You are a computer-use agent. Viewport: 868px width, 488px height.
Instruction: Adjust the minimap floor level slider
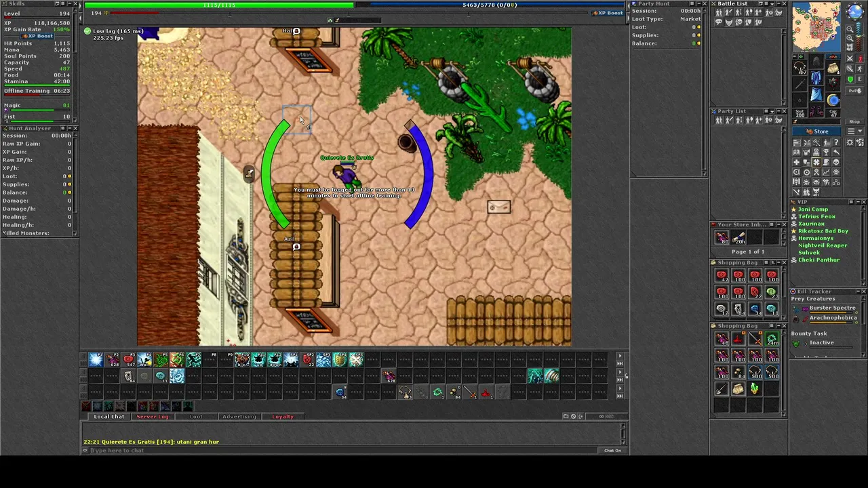coord(859,37)
